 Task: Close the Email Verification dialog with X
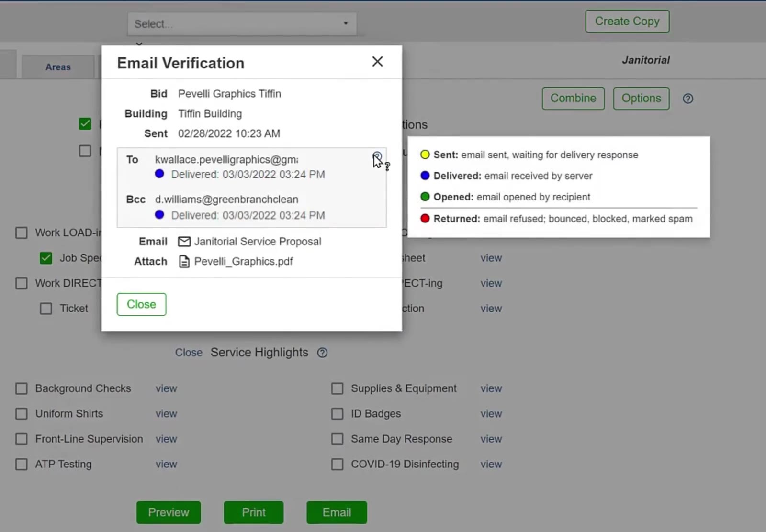pos(377,61)
